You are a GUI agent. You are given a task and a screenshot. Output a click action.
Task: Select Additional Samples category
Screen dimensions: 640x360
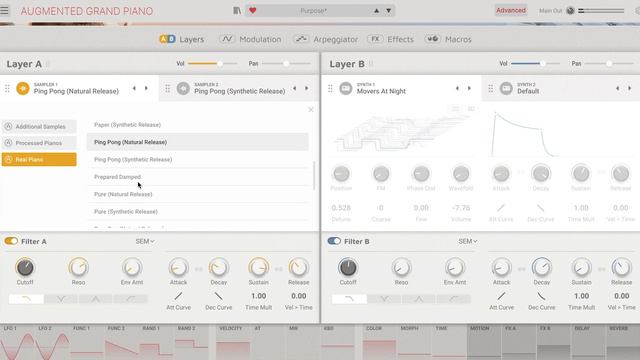click(x=39, y=127)
